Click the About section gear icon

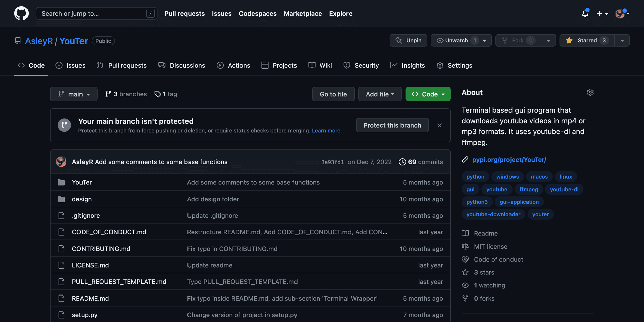(590, 92)
